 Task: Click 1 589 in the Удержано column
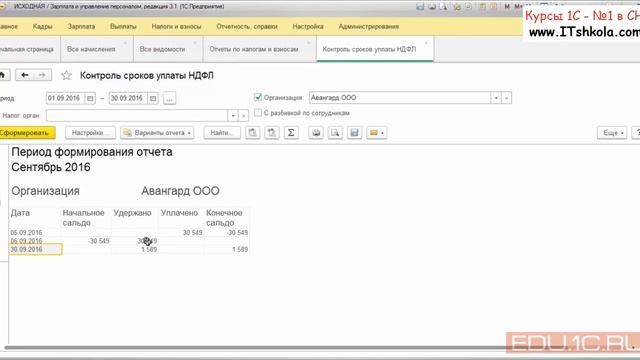(149, 249)
